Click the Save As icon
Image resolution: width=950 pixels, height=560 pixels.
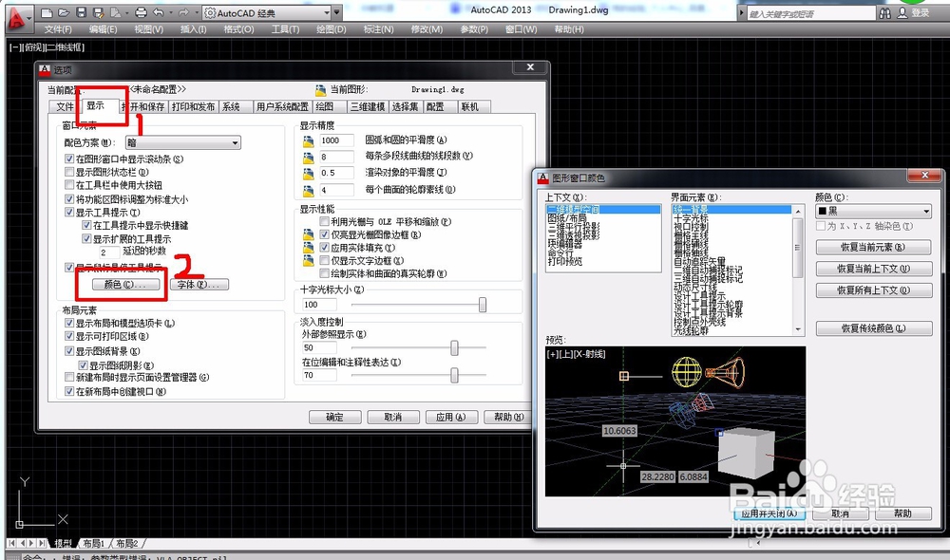98,12
